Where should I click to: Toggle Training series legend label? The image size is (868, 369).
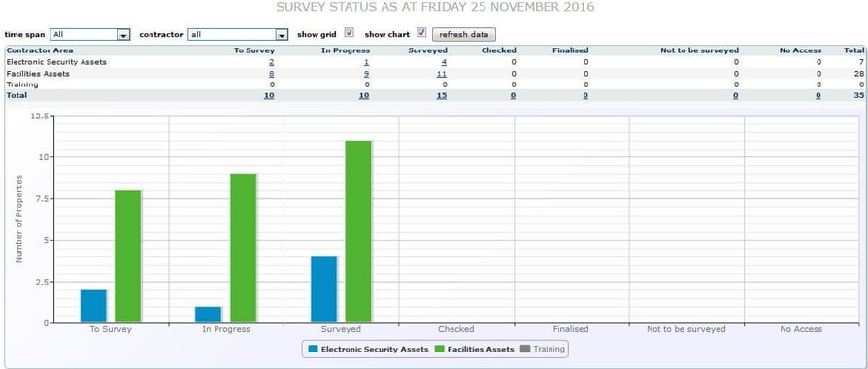pos(550,349)
